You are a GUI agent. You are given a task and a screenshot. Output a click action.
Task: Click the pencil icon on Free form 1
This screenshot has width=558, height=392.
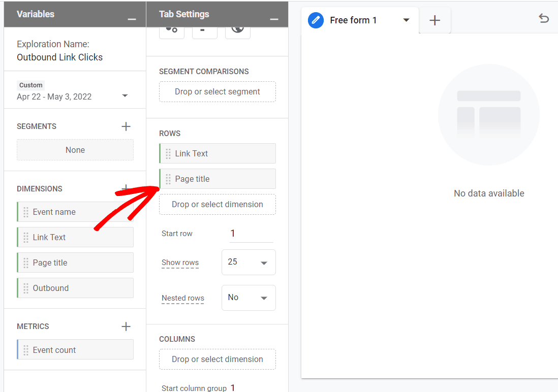315,20
